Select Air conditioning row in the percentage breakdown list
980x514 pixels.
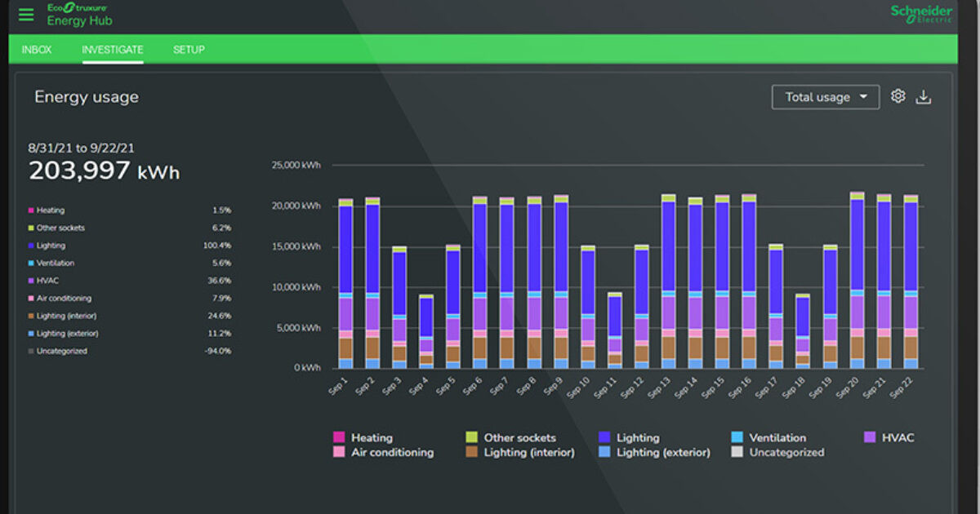click(x=130, y=299)
